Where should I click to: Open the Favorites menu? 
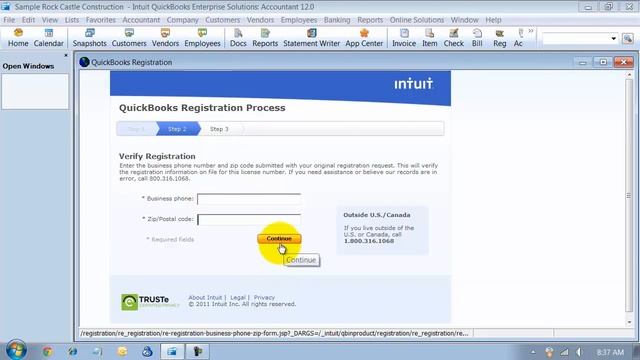coord(100,20)
